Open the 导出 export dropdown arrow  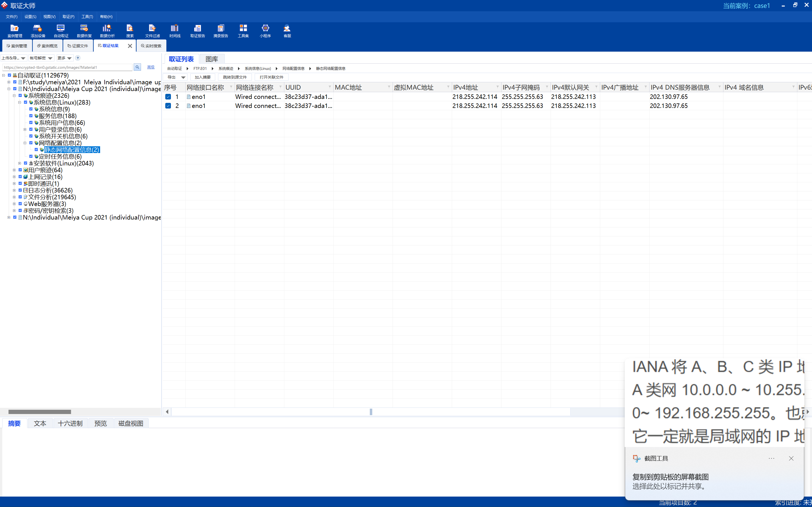click(183, 78)
